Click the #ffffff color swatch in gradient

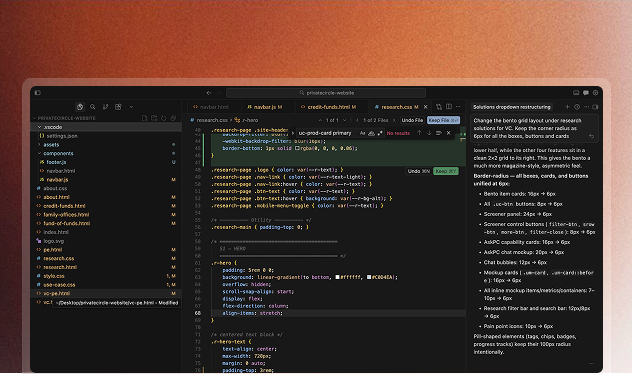tap(338, 277)
